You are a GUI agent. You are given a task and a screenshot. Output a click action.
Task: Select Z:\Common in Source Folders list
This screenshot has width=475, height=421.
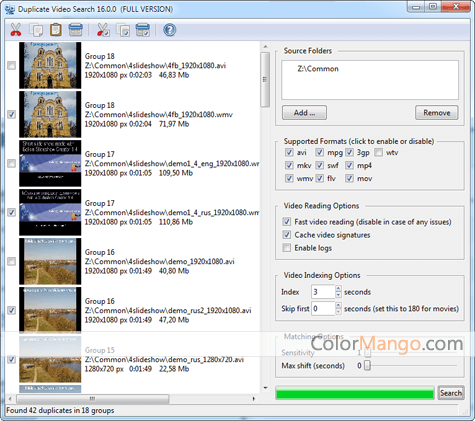[x=318, y=69]
